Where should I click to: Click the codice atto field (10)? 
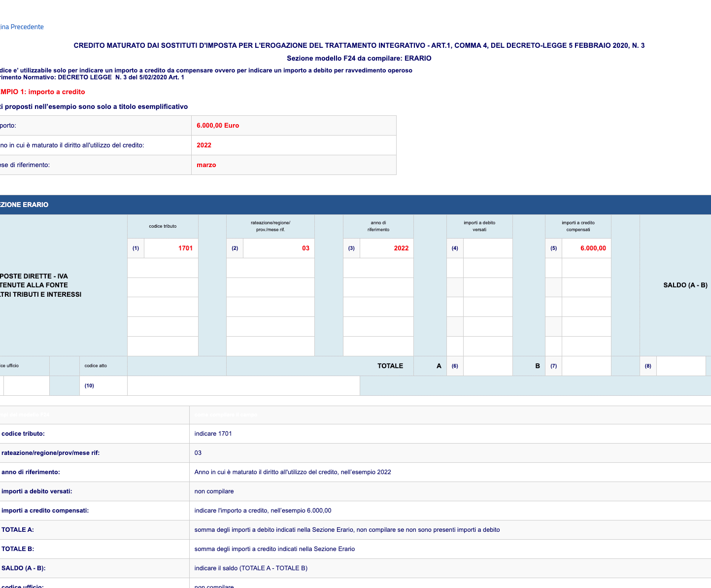(243, 385)
